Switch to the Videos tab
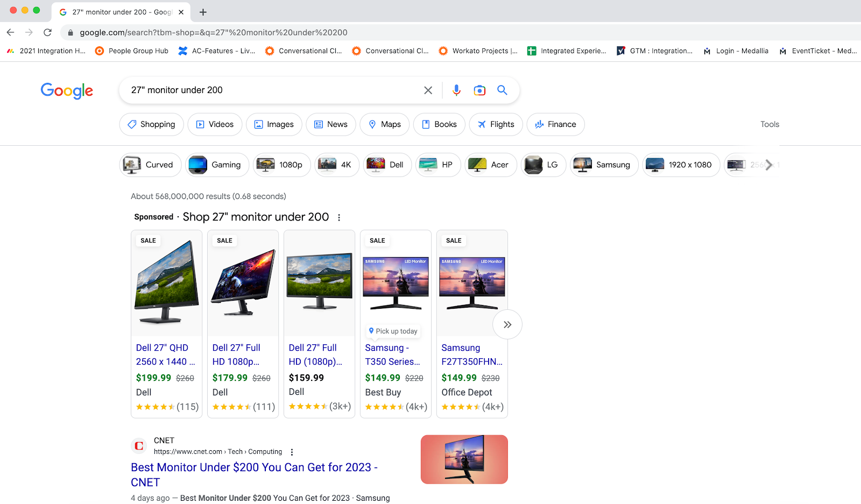 click(215, 124)
